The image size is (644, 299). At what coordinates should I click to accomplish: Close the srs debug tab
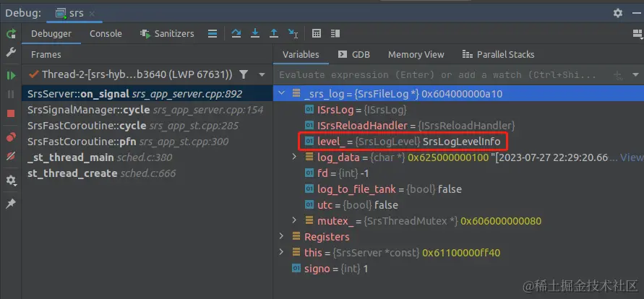[92, 14]
